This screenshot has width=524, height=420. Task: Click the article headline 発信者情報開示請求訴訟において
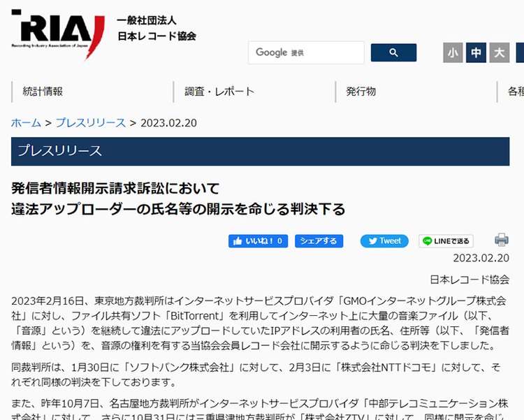click(x=115, y=188)
